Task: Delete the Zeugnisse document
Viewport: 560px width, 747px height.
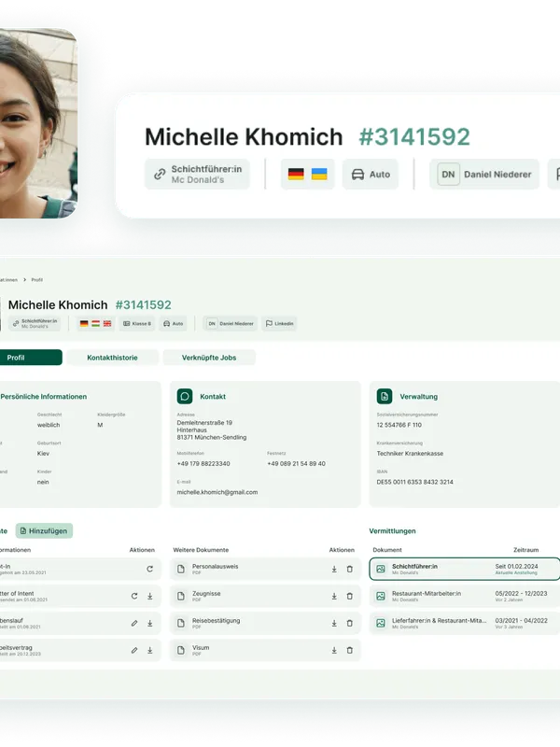Action: [x=349, y=596]
